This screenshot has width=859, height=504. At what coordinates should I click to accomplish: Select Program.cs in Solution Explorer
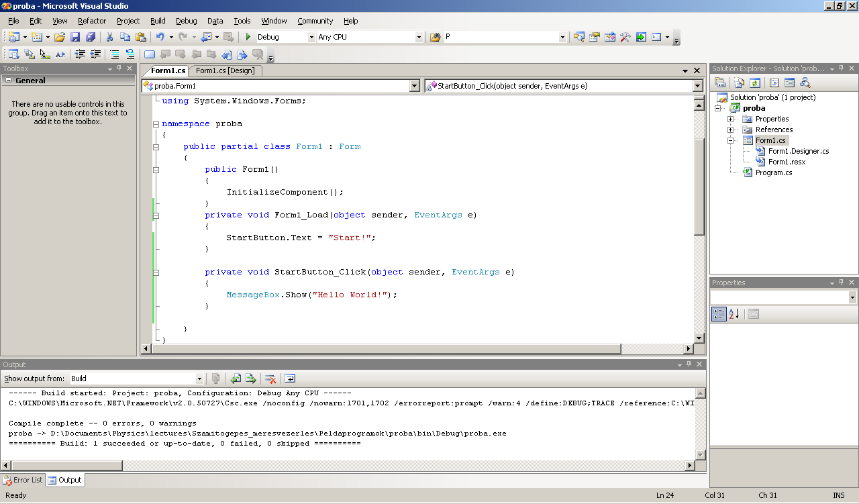pos(774,172)
